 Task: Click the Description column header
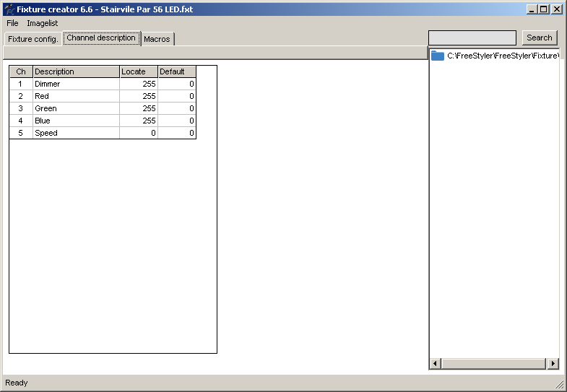click(76, 71)
